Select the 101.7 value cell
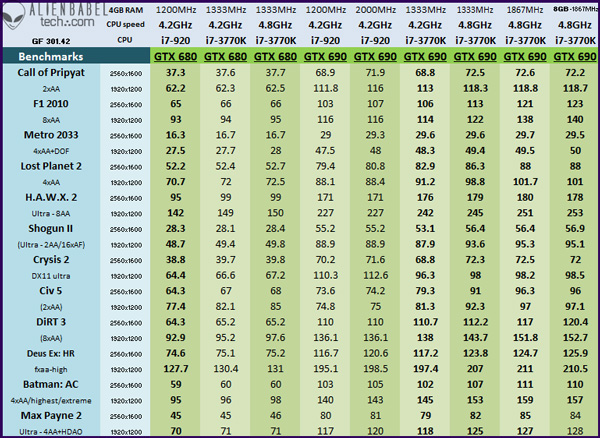The height and width of the screenshot is (438, 600). (x=525, y=182)
